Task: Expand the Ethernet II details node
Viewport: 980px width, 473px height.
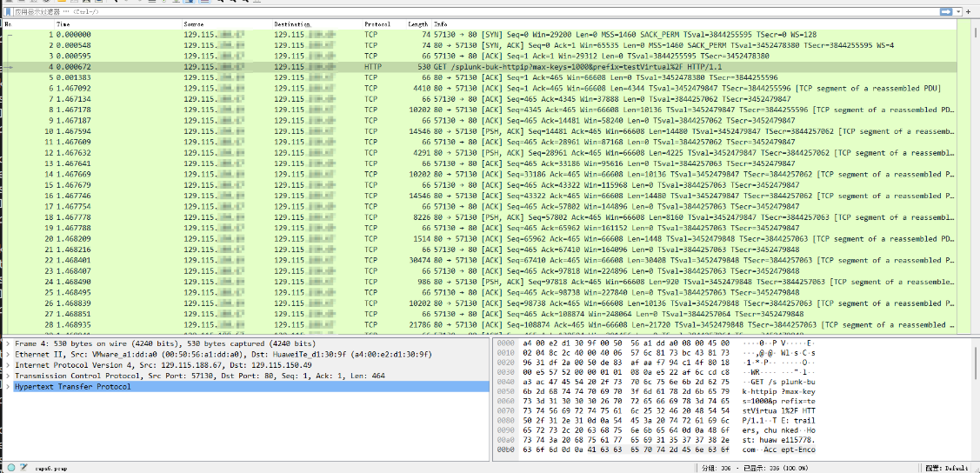Action: pyautogui.click(x=8, y=355)
